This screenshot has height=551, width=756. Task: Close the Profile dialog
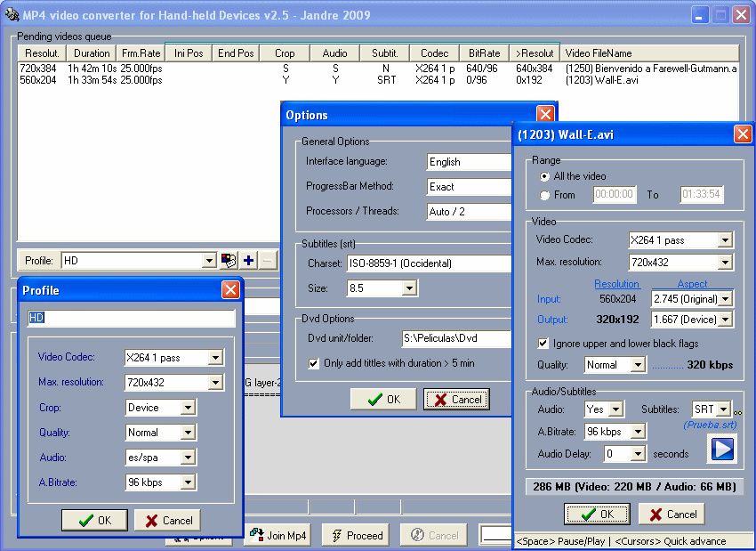[x=230, y=290]
